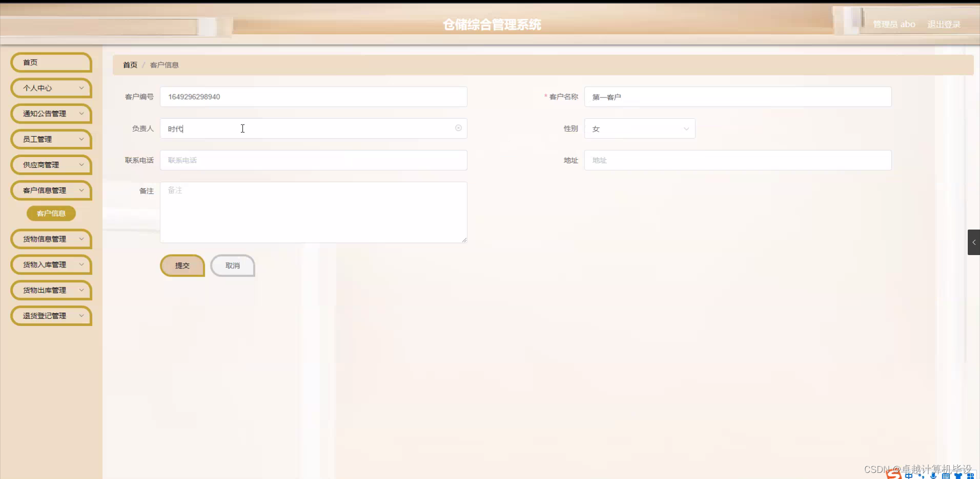Click the 提交 submit button
Image resolution: width=980 pixels, height=479 pixels.
182,265
